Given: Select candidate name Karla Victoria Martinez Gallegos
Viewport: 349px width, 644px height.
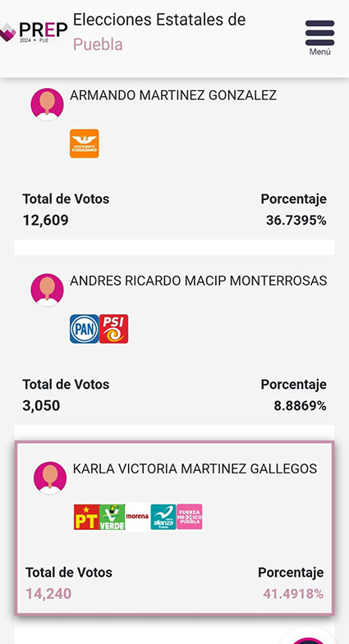Looking at the screenshot, I should click(195, 468).
